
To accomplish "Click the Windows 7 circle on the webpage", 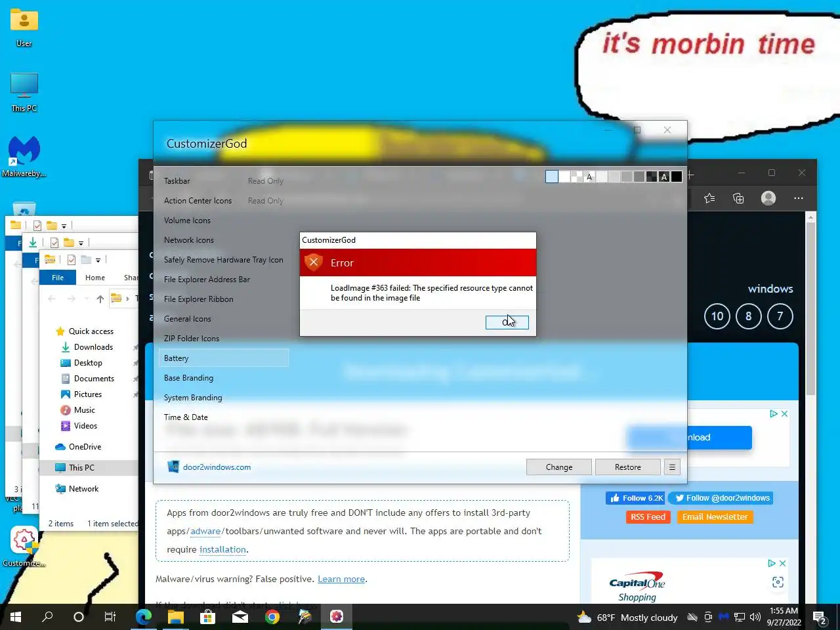I will [x=780, y=316].
